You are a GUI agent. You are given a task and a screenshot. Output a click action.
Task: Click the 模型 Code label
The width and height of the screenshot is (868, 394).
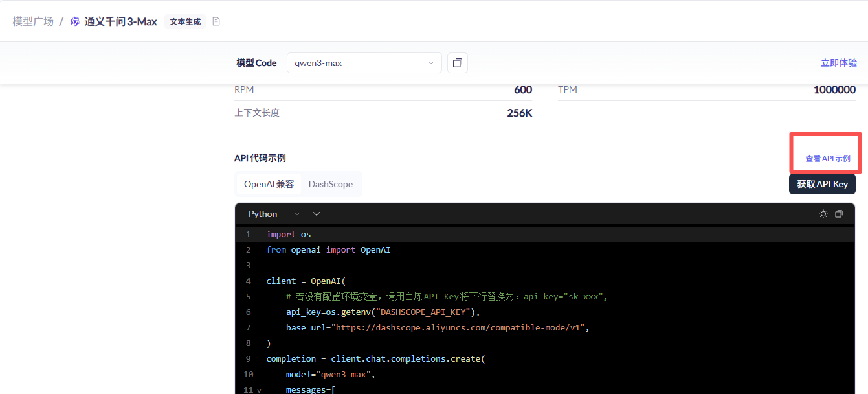[256, 63]
